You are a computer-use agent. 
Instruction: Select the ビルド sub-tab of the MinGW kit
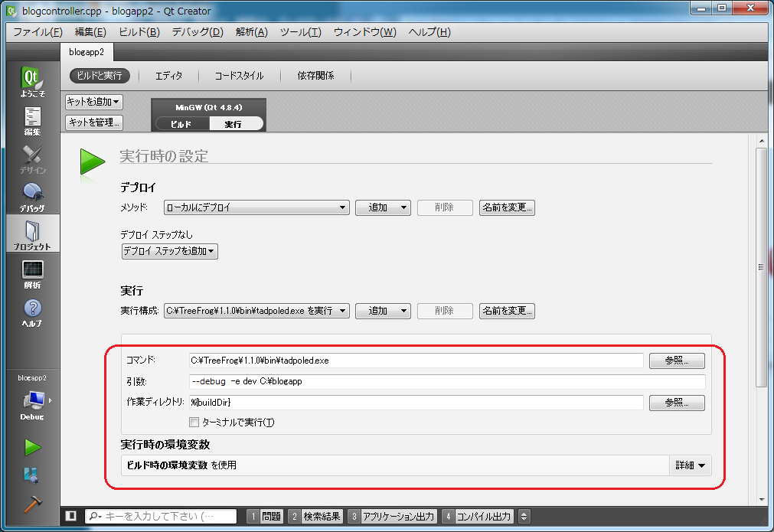[181, 124]
